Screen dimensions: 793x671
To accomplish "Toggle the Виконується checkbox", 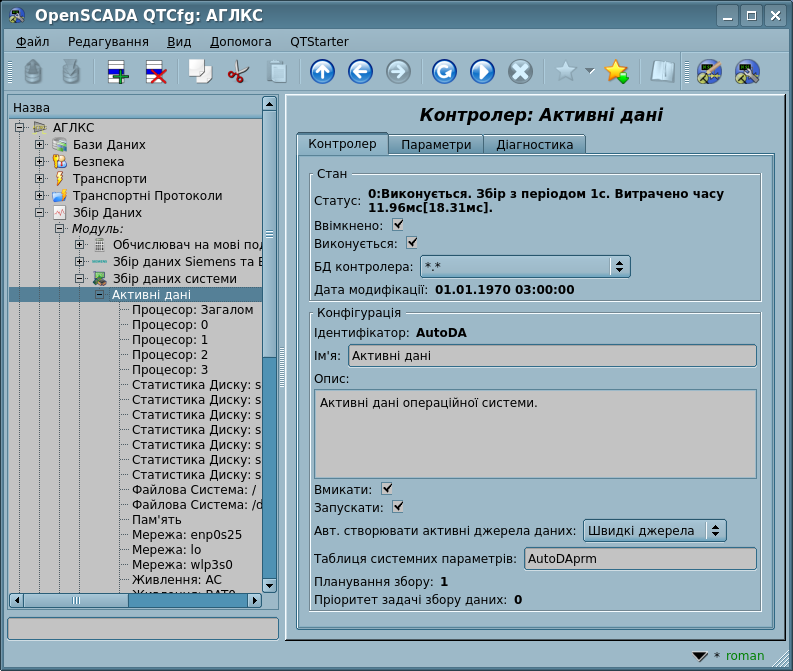I will [412, 243].
